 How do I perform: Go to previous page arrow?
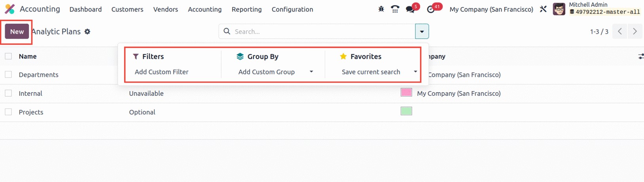coord(620,31)
